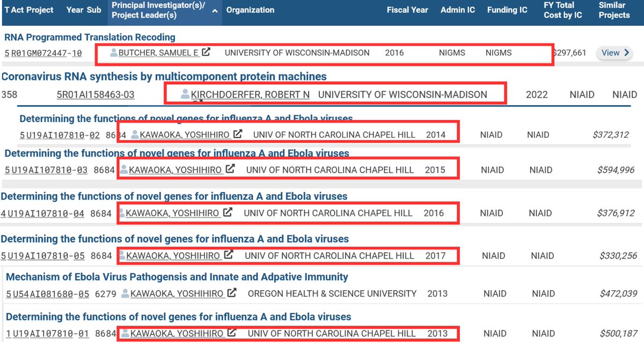The image size is (644, 362).
Task: Open project number 5R01GM072447-10
Action: pos(43,53)
